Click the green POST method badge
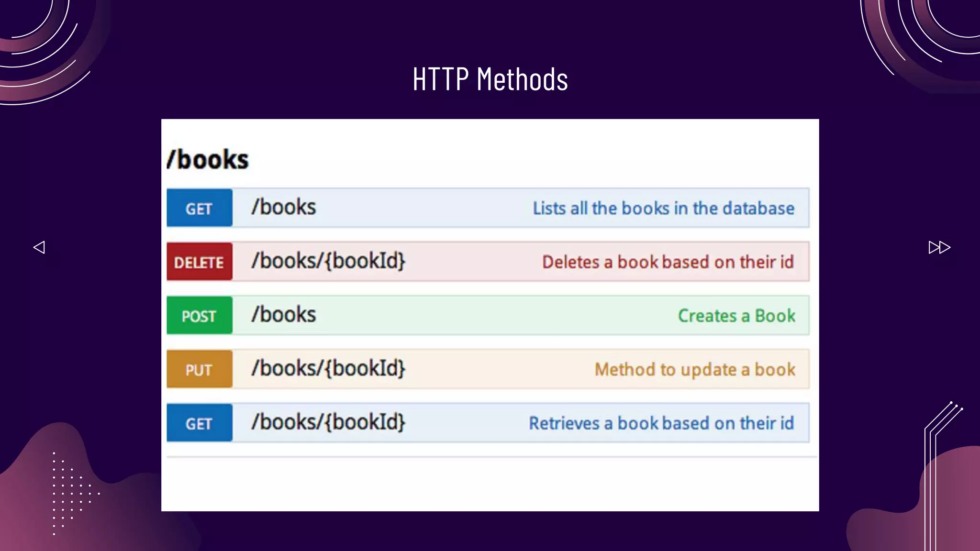The height and width of the screenshot is (551, 980). tap(199, 316)
